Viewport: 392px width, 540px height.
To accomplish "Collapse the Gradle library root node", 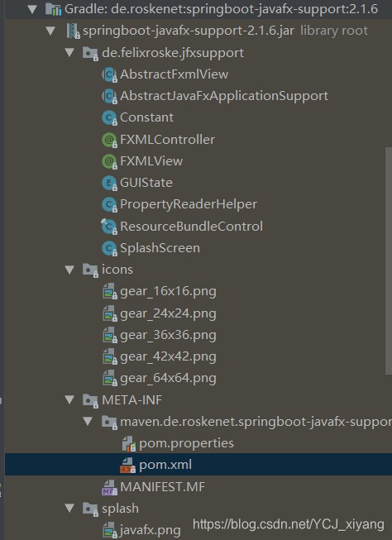I will [32, 9].
